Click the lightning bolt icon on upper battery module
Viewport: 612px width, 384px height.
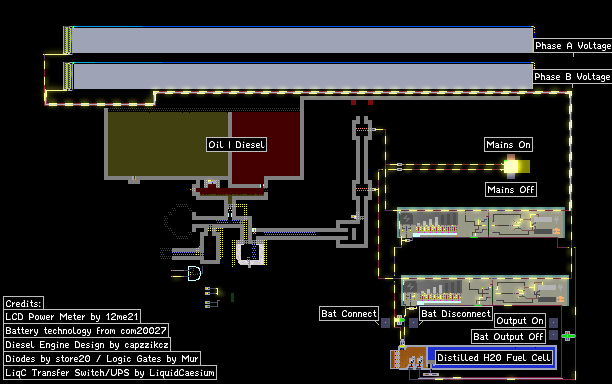tap(407, 219)
